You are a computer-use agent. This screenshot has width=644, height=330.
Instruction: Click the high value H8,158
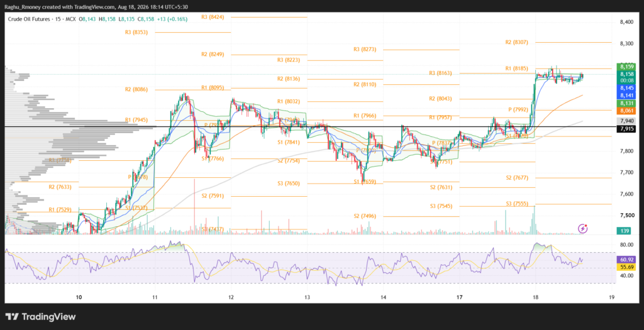tap(108, 19)
